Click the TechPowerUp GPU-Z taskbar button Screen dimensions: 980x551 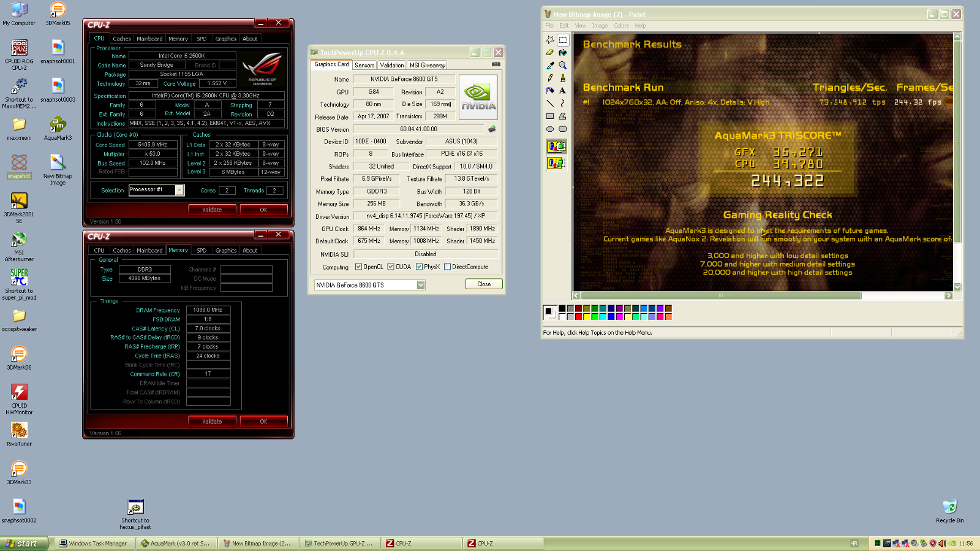[x=339, y=544]
